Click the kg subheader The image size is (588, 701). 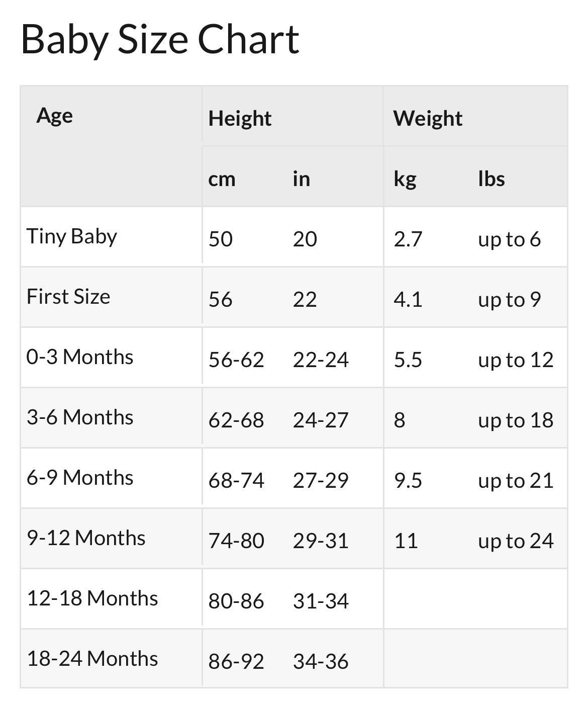[x=405, y=179]
